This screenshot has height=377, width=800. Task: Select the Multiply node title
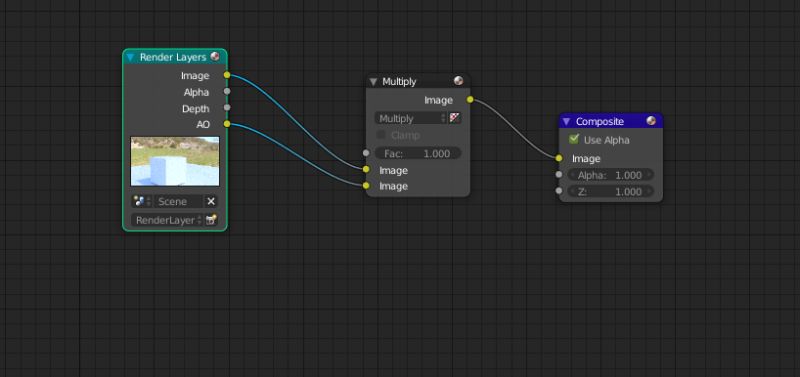(x=399, y=82)
